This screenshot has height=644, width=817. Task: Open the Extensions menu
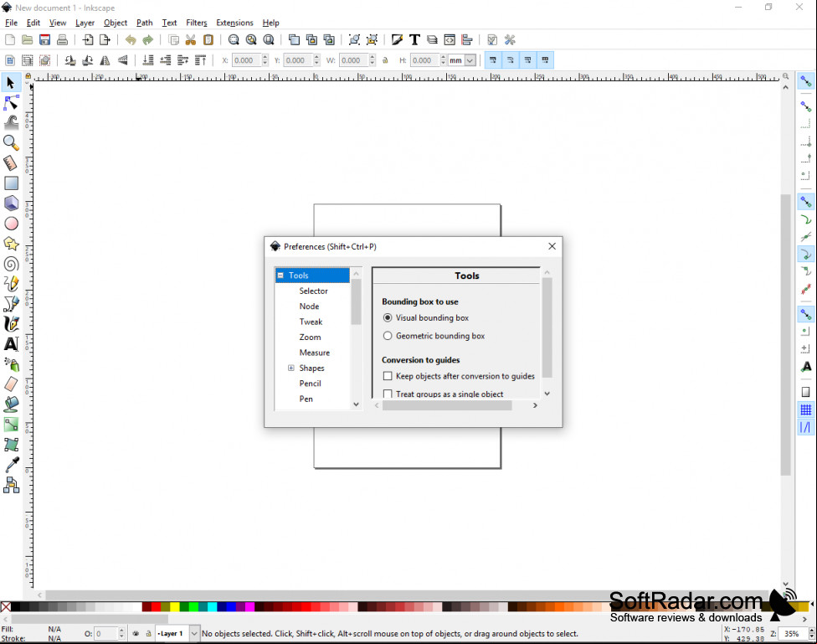click(x=234, y=23)
